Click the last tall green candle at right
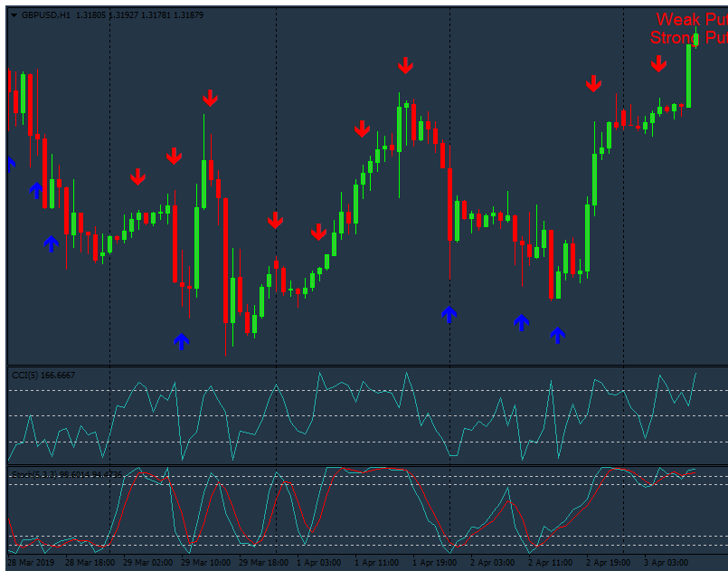This screenshot has width=728, height=571. (689, 74)
